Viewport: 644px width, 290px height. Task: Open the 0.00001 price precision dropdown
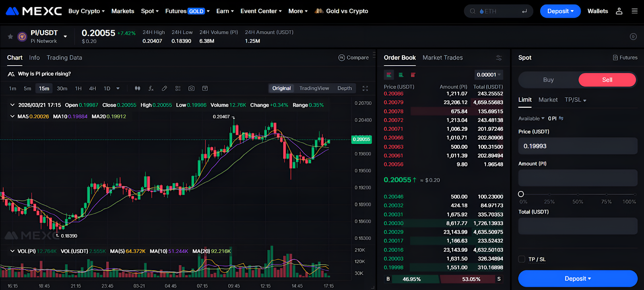[x=489, y=75]
